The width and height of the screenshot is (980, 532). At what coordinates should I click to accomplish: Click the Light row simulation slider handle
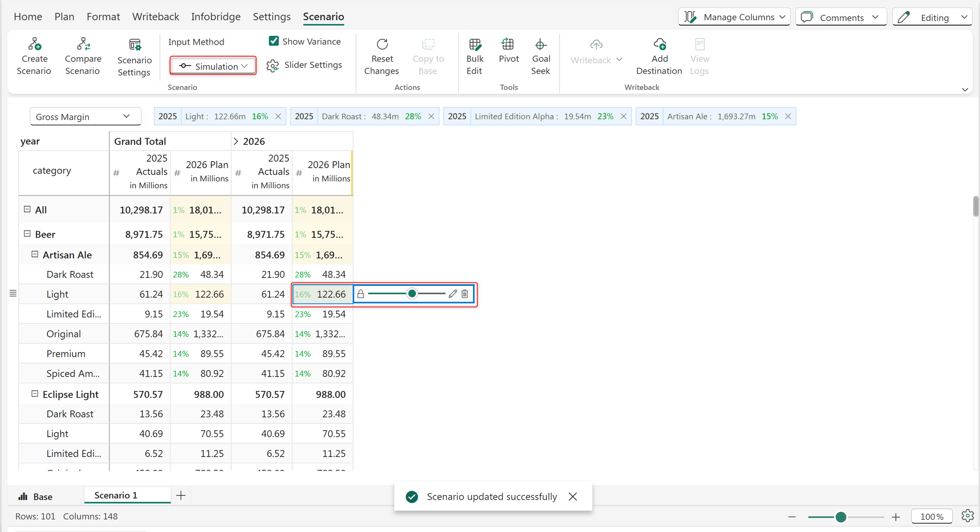tap(412, 294)
